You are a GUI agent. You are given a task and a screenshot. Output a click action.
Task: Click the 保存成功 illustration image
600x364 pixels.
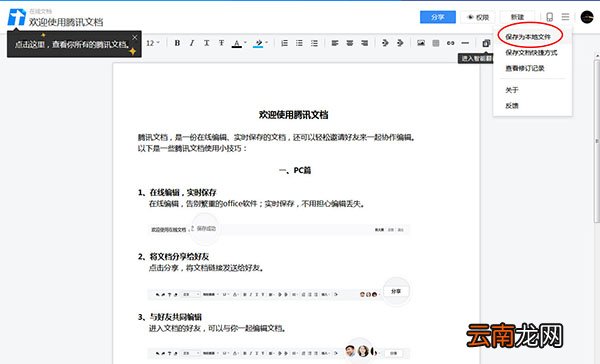click(x=279, y=229)
